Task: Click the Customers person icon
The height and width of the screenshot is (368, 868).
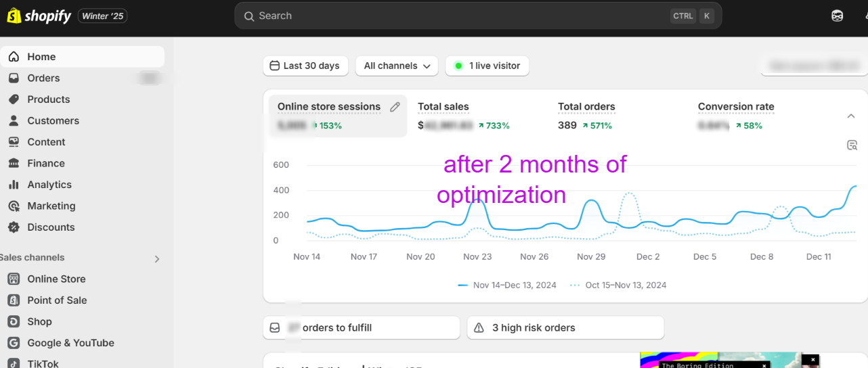Action: tap(14, 120)
